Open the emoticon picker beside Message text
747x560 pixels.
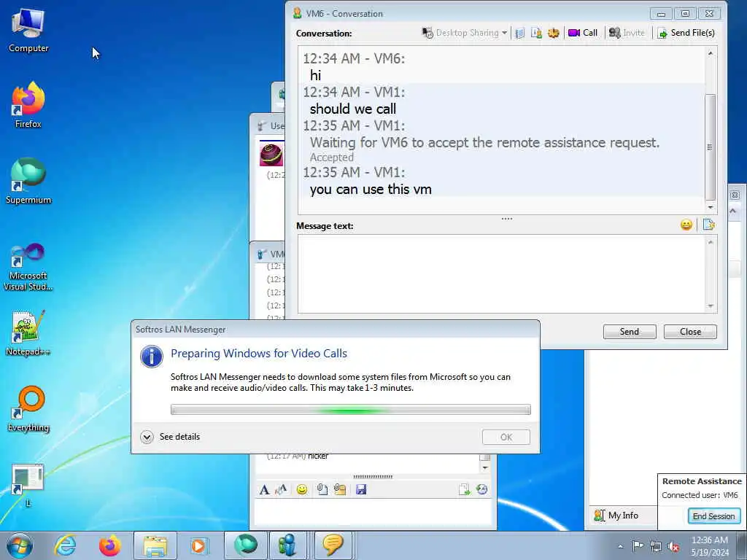click(x=686, y=225)
